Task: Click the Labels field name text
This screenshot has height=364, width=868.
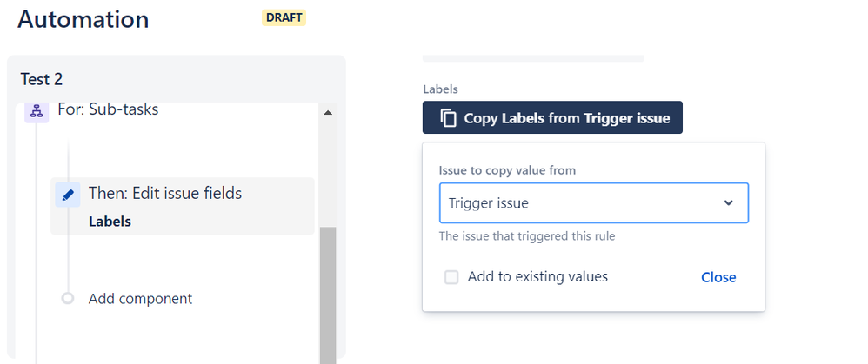Action: coord(439,89)
